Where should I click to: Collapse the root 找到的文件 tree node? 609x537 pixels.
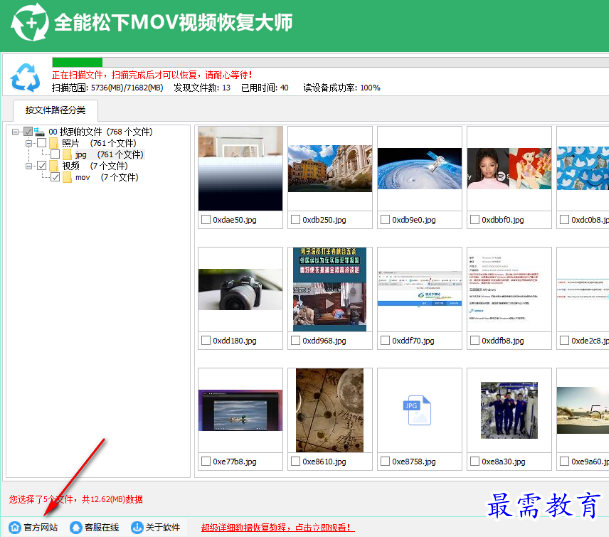coord(15,132)
